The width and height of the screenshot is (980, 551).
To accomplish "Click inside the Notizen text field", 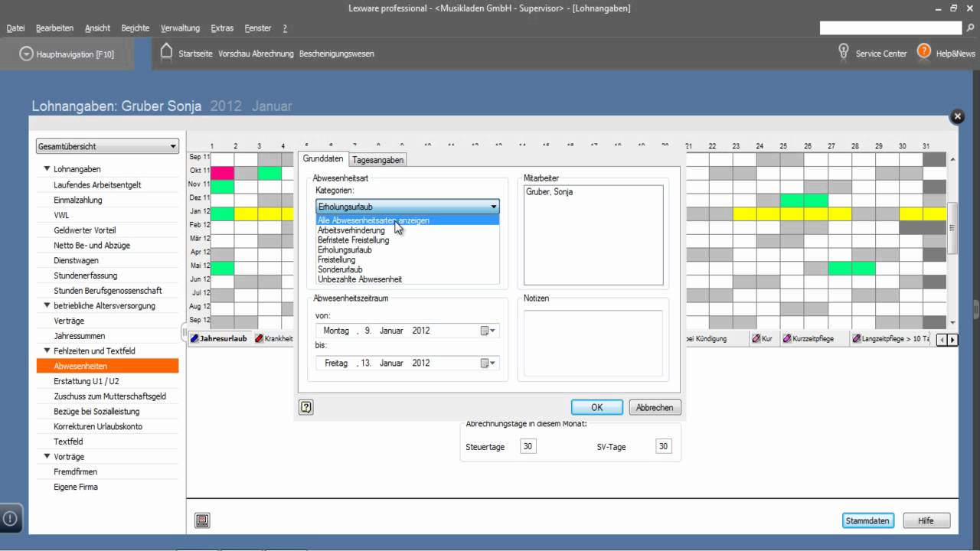I will (593, 343).
